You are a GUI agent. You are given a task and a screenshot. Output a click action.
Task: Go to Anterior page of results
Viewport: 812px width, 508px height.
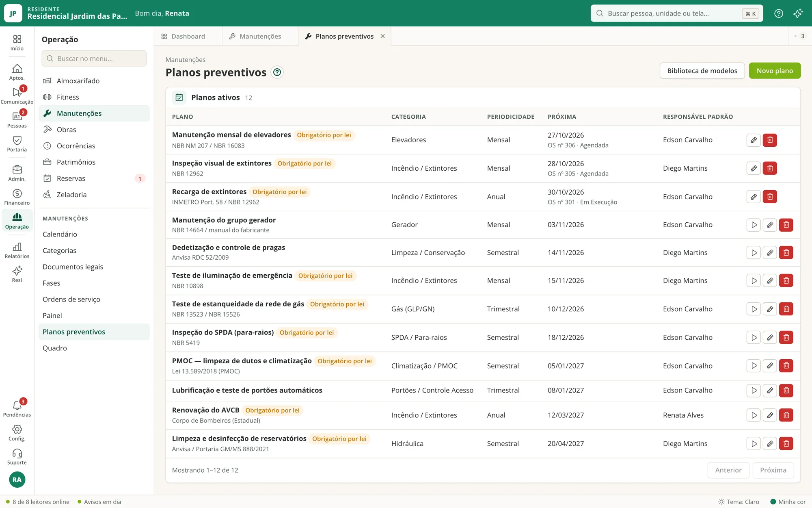coord(728,470)
